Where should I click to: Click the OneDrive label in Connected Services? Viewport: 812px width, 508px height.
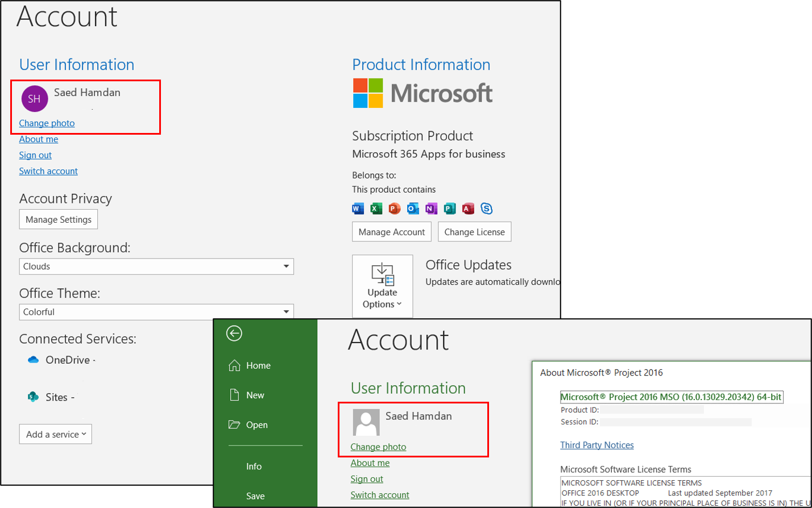(67, 360)
